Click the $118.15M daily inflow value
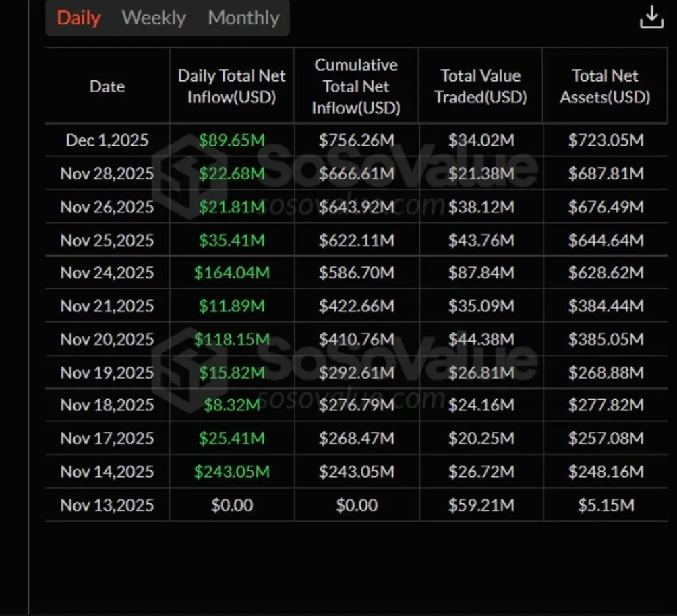The image size is (677, 616). click(232, 339)
